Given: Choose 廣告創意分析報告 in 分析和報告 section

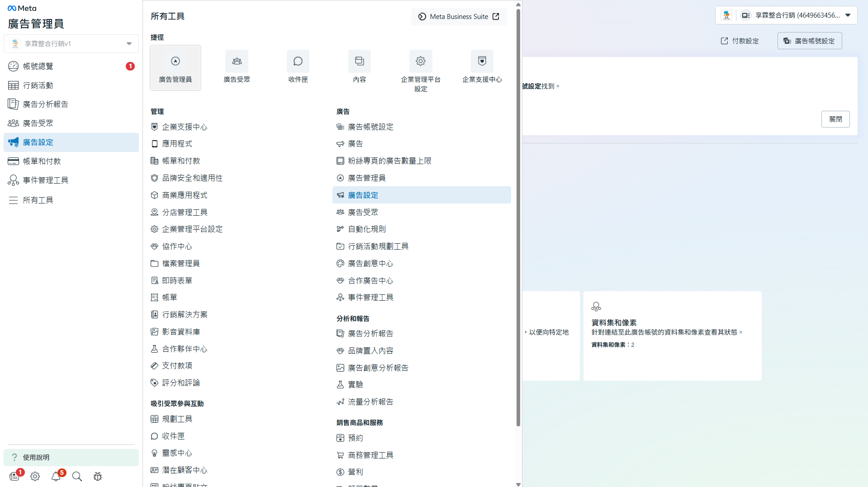Looking at the screenshot, I should (x=378, y=368).
